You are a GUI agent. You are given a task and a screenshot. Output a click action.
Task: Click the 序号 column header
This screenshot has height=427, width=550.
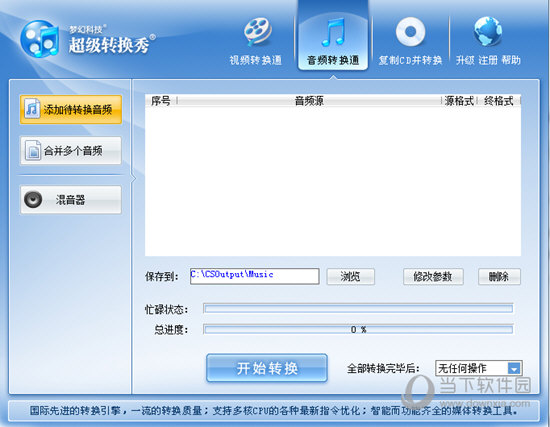161,101
